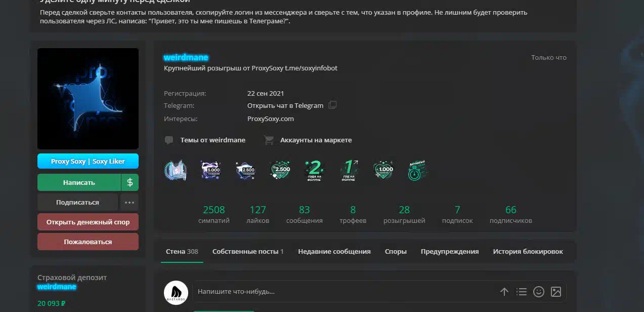Click the insert image icon in post box
Screen dimensions: 644x312
556,292
